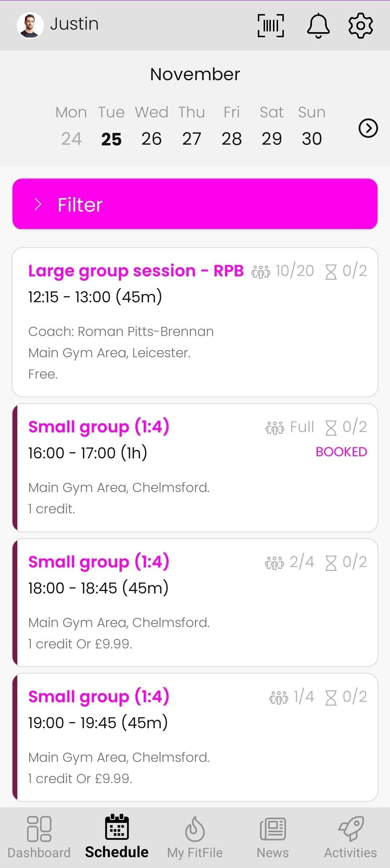Tap attendee icon on Large group session
The height and width of the screenshot is (868, 390).
pos(260,272)
